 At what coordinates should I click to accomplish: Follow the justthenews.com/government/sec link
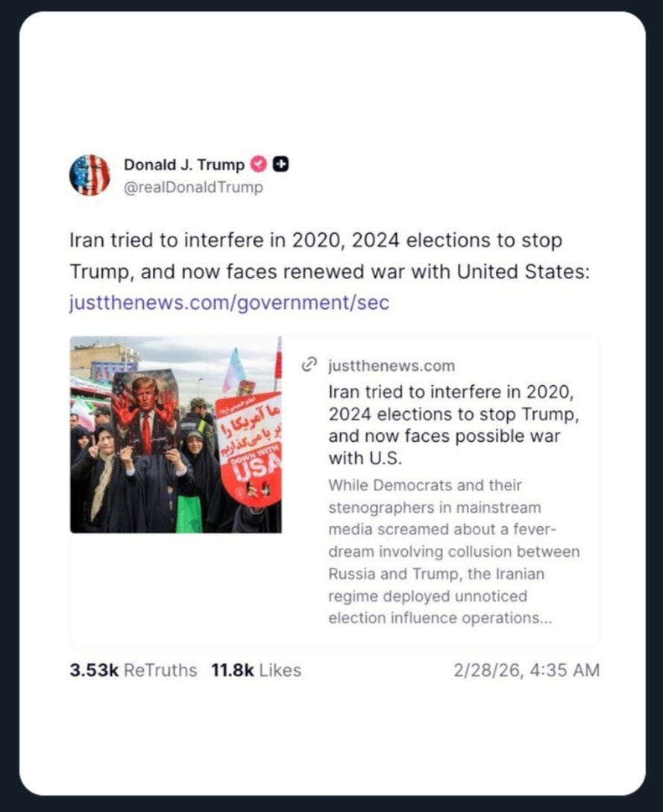[229, 302]
